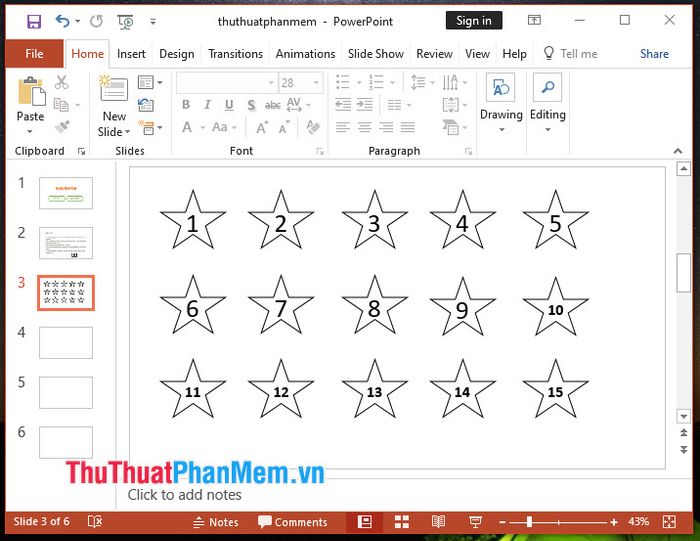Toggle the Comments pane
This screenshot has width=700, height=541.
[x=292, y=522]
